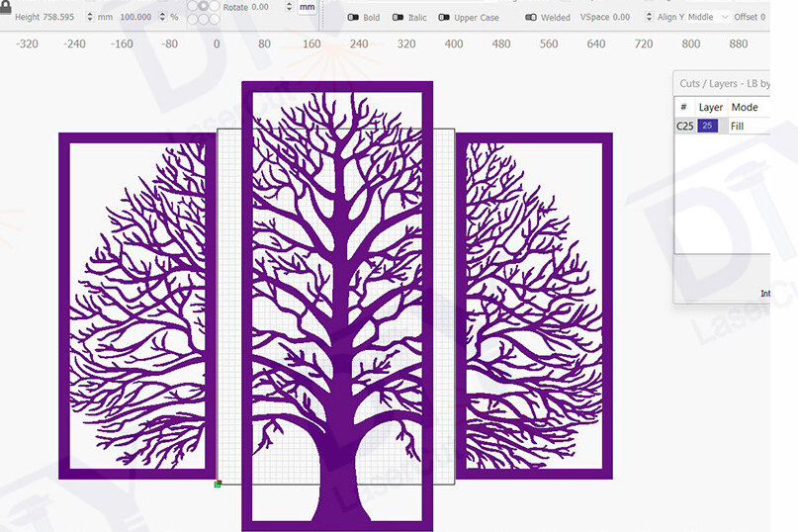This screenshot has width=798, height=532.
Task: Click the Fill mode cell
Action: tap(749, 126)
